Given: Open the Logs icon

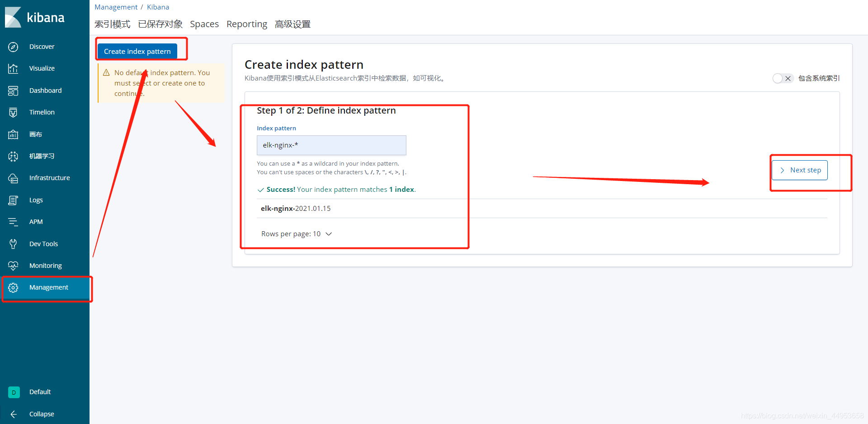Looking at the screenshot, I should click(13, 200).
